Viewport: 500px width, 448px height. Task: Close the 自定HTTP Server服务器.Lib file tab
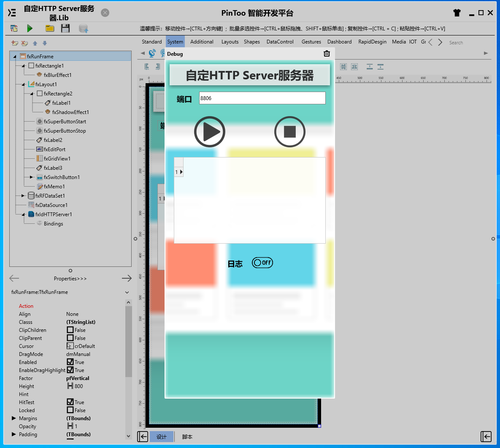(x=105, y=13)
